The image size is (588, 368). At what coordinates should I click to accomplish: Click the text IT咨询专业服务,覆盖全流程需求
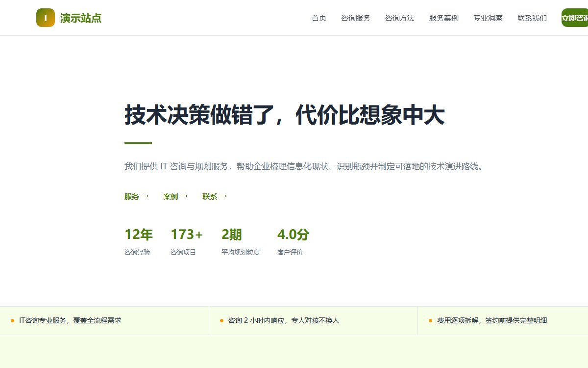(x=70, y=320)
